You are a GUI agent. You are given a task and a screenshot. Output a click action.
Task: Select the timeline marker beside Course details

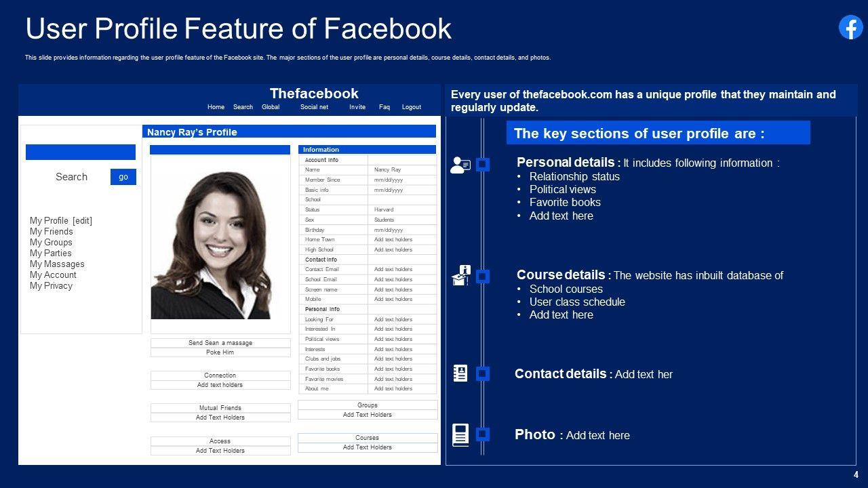483,277
